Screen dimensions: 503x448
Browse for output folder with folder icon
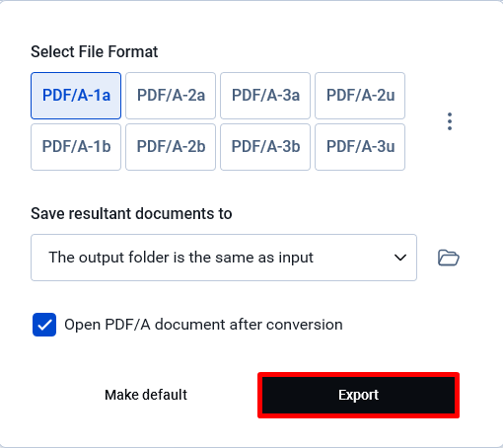[x=449, y=258]
